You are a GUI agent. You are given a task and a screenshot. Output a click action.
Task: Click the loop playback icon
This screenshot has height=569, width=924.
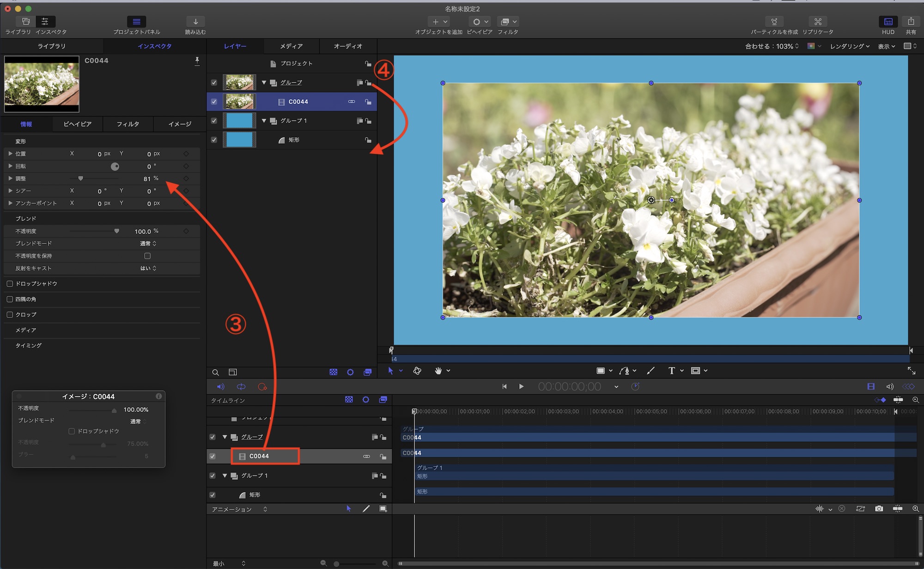[241, 387]
